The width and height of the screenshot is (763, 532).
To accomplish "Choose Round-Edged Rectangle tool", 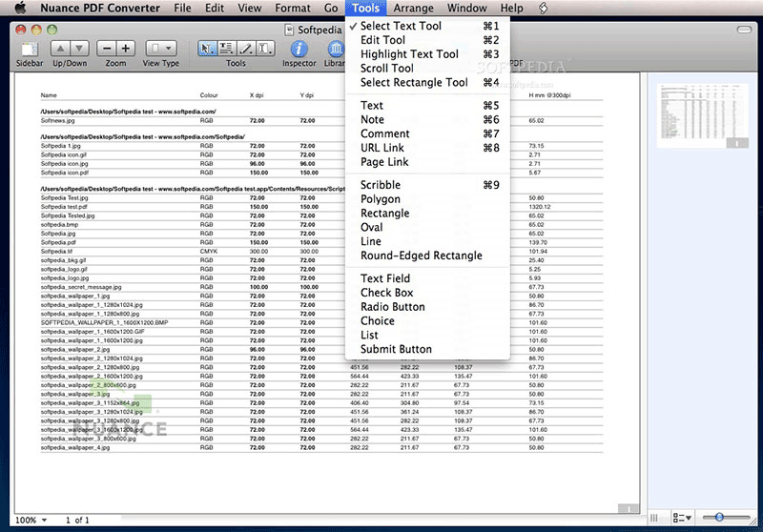I will coord(427,256).
